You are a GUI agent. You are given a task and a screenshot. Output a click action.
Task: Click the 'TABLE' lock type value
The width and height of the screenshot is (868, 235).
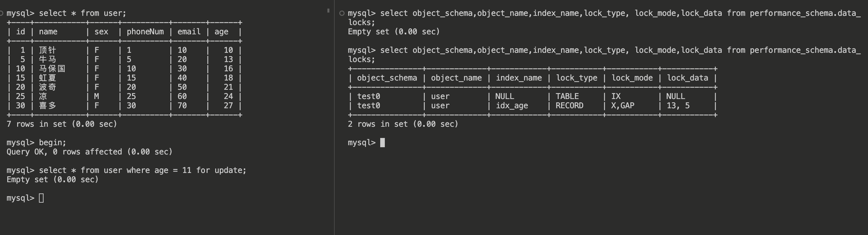pyautogui.click(x=567, y=96)
